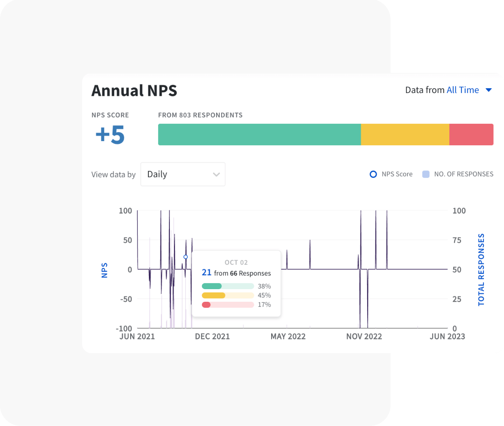Select the OCT 02 tooltip card
504x426 pixels.
[x=236, y=283]
